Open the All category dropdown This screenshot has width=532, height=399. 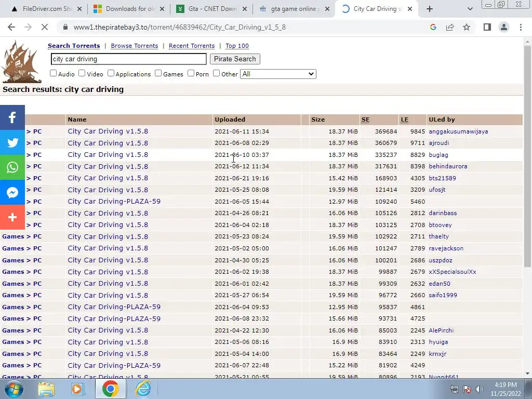point(278,74)
